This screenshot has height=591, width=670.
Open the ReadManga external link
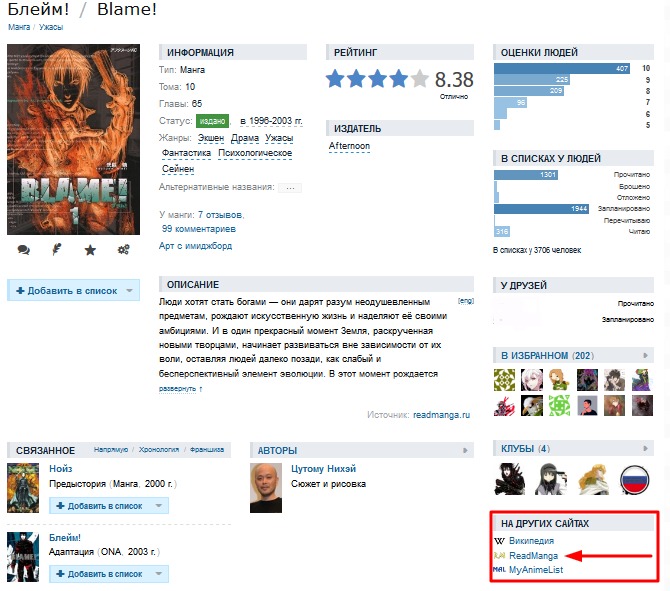click(533, 556)
